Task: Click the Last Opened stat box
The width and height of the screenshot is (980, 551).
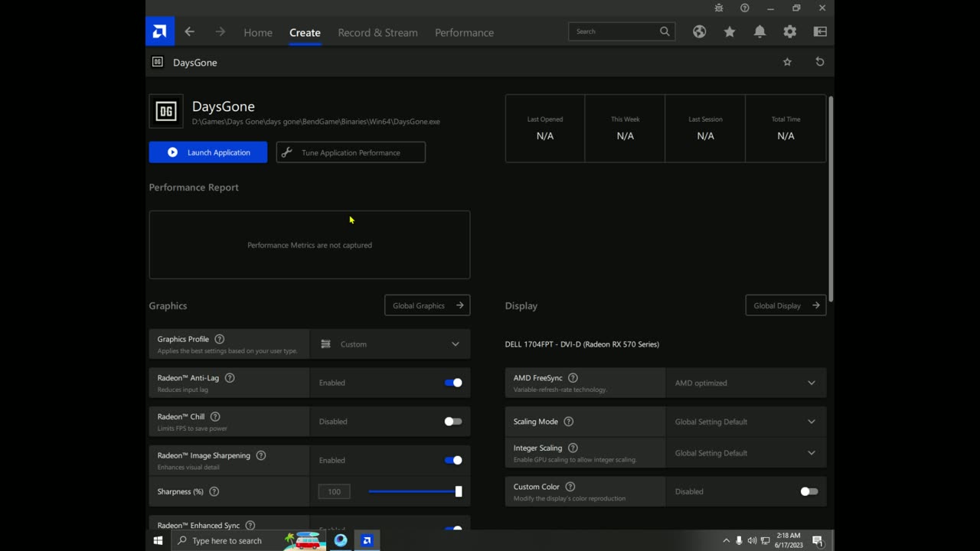Action: tap(545, 129)
